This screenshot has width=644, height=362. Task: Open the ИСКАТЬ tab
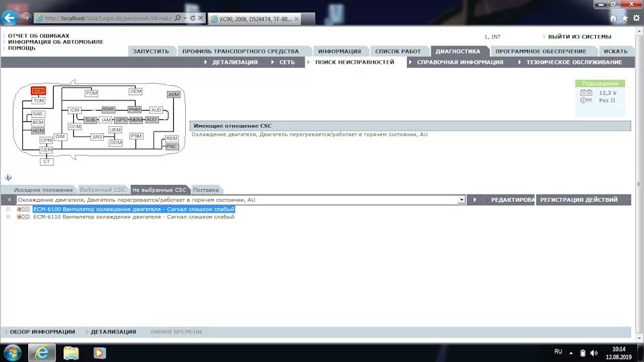point(616,52)
